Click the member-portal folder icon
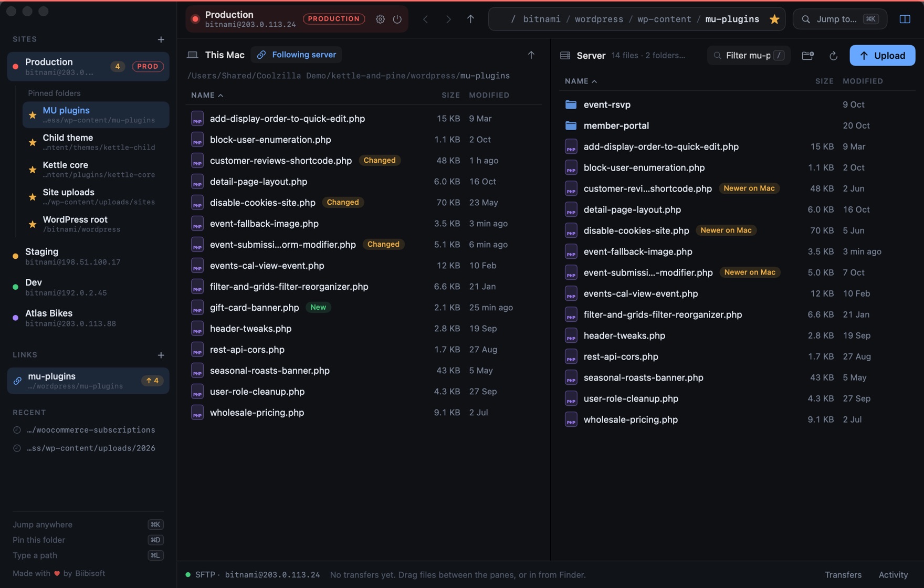The width and height of the screenshot is (924, 588). pyautogui.click(x=571, y=125)
